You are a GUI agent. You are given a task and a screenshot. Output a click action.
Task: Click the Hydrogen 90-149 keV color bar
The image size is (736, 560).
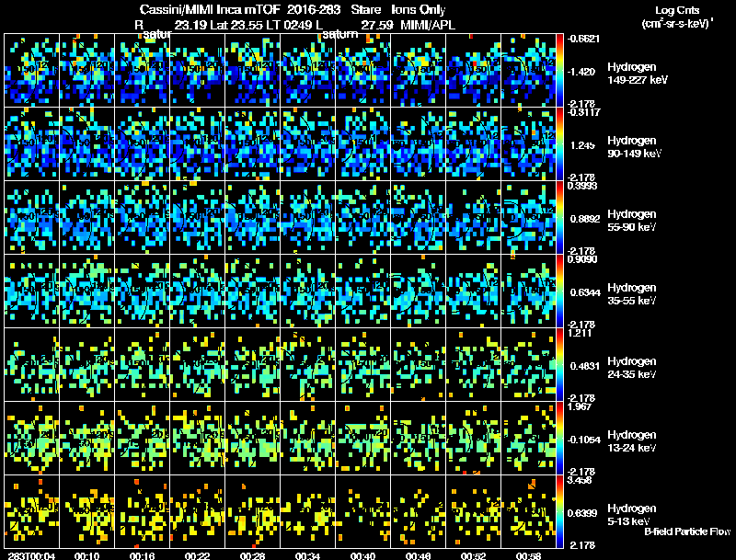point(559,144)
